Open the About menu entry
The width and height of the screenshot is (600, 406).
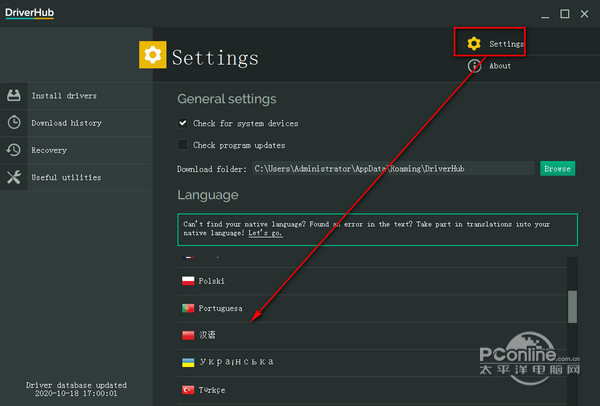point(500,66)
